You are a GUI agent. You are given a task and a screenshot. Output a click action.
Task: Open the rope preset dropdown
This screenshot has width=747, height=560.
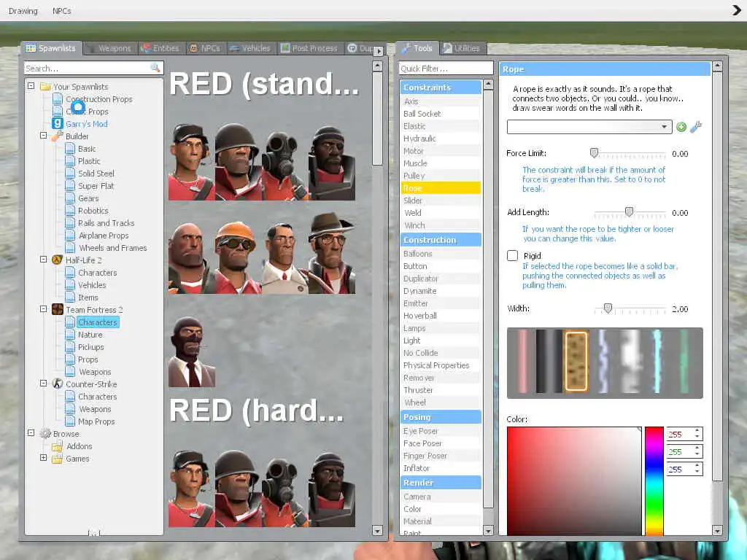click(589, 127)
